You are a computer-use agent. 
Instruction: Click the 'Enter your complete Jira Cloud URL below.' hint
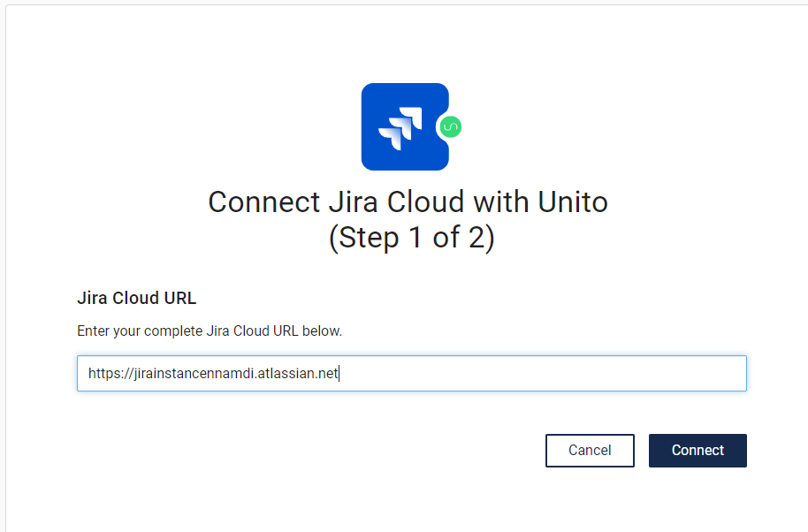210,331
